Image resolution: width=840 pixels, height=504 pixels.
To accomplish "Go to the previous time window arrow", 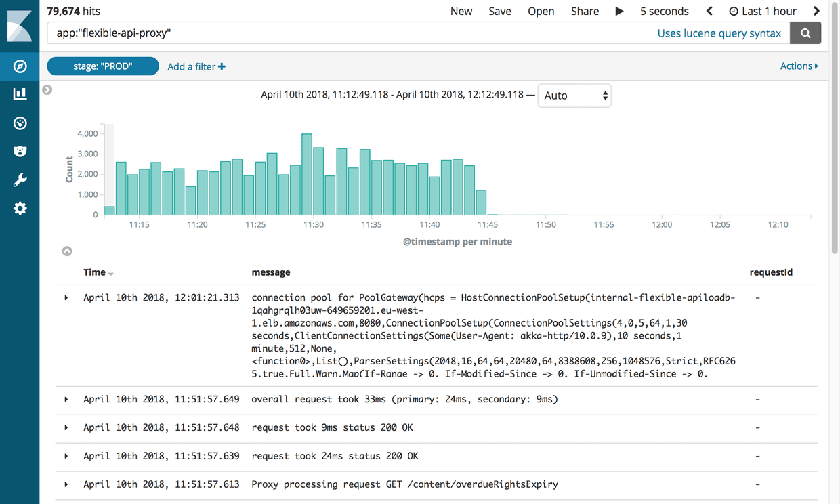I will click(709, 11).
